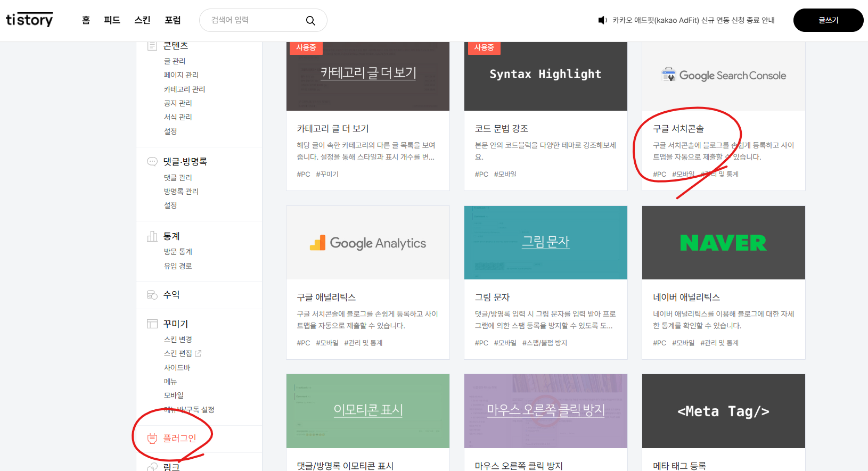Select 플러그인 in the sidebar
The height and width of the screenshot is (471, 868).
[x=179, y=439]
